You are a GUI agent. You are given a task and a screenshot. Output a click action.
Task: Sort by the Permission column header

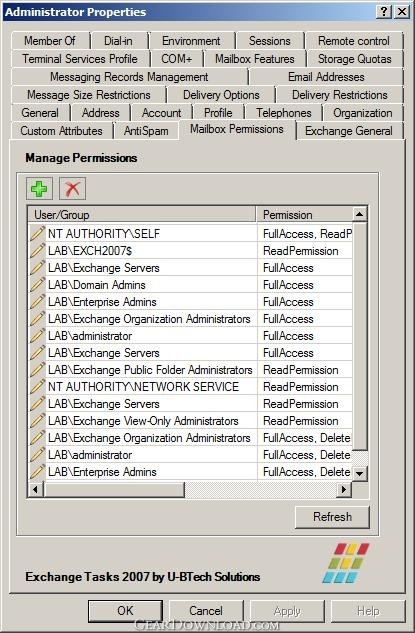(304, 214)
